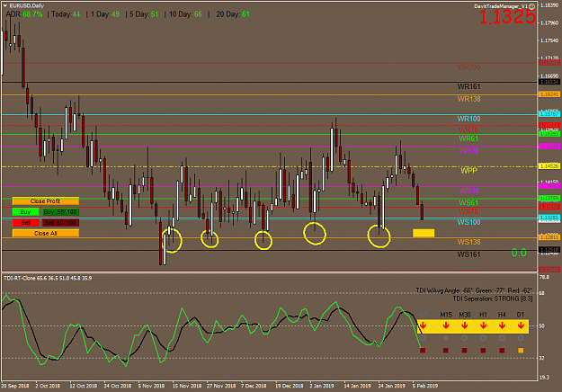The image size is (562, 392).
Task: Open the EURUSD,Daily chart menu triangle
Action: coord(5,5)
